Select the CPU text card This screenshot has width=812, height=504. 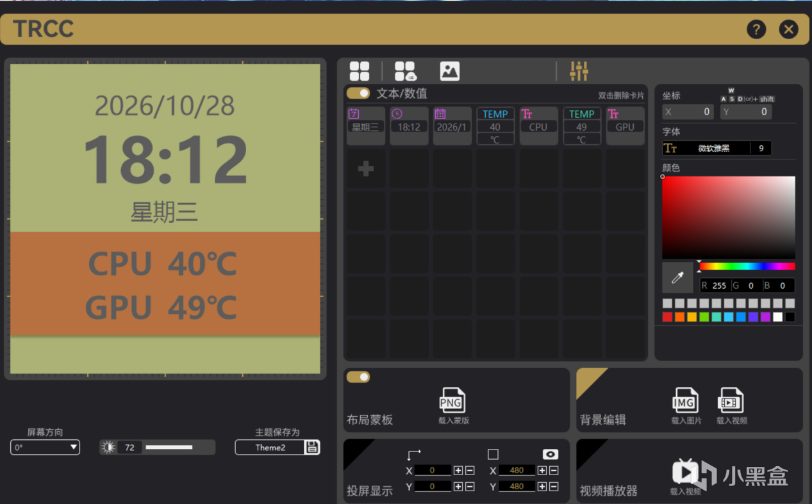[x=538, y=126]
